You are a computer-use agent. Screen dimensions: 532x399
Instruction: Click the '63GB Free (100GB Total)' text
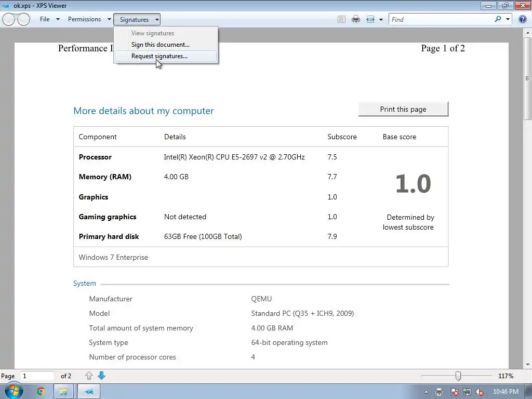click(x=203, y=236)
